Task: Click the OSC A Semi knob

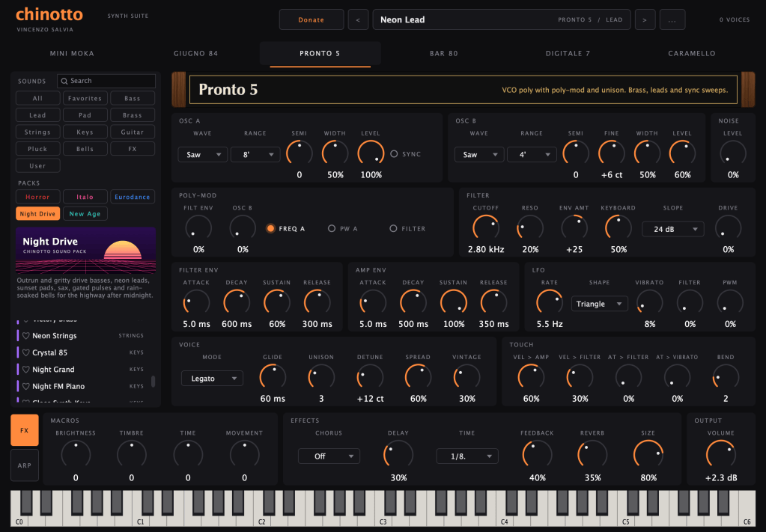Action: [x=299, y=153]
